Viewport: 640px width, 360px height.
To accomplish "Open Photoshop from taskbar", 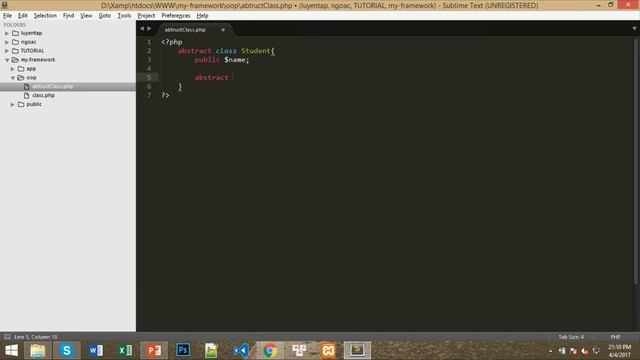I will [183, 350].
